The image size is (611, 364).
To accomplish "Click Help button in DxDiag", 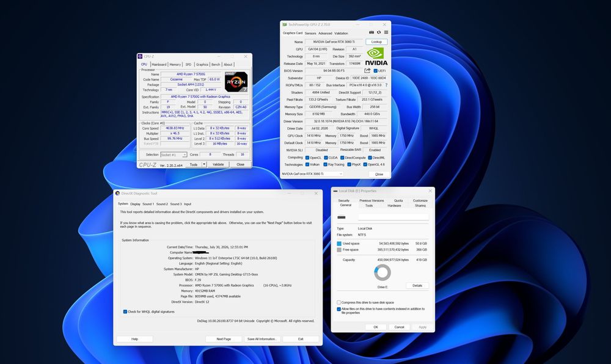I will click(135, 339).
